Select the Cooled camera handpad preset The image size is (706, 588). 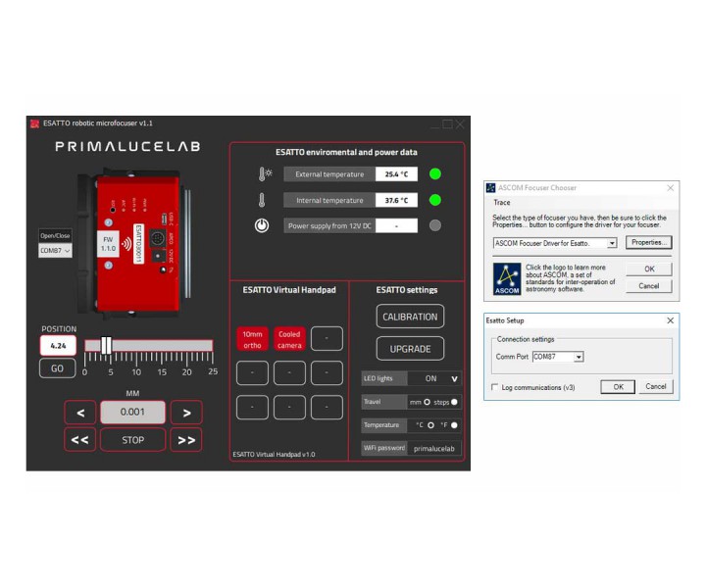coord(289,339)
